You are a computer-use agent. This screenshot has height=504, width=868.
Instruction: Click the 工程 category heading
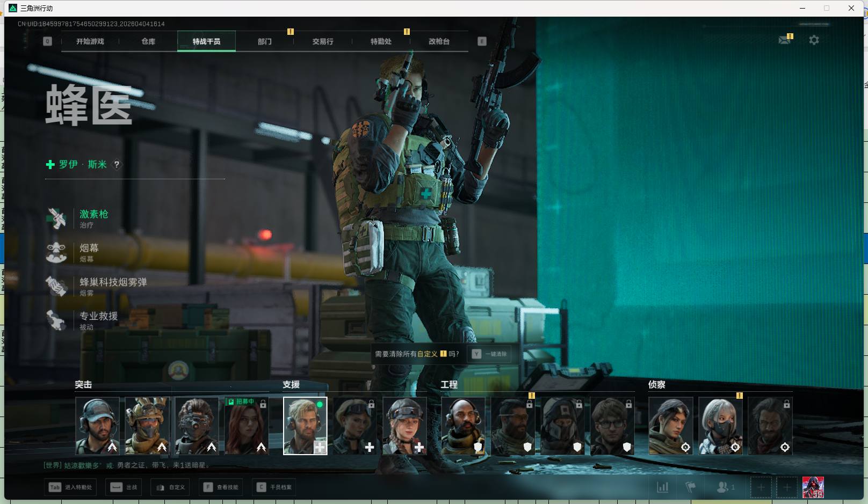(x=449, y=385)
